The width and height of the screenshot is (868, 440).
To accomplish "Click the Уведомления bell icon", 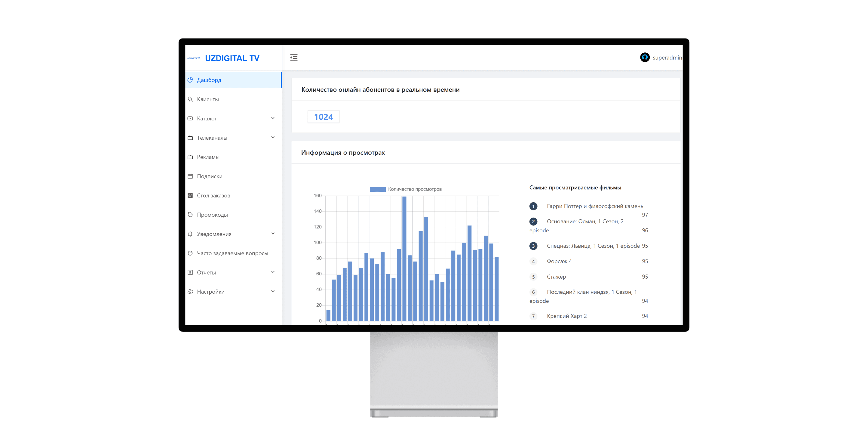I will click(x=190, y=234).
